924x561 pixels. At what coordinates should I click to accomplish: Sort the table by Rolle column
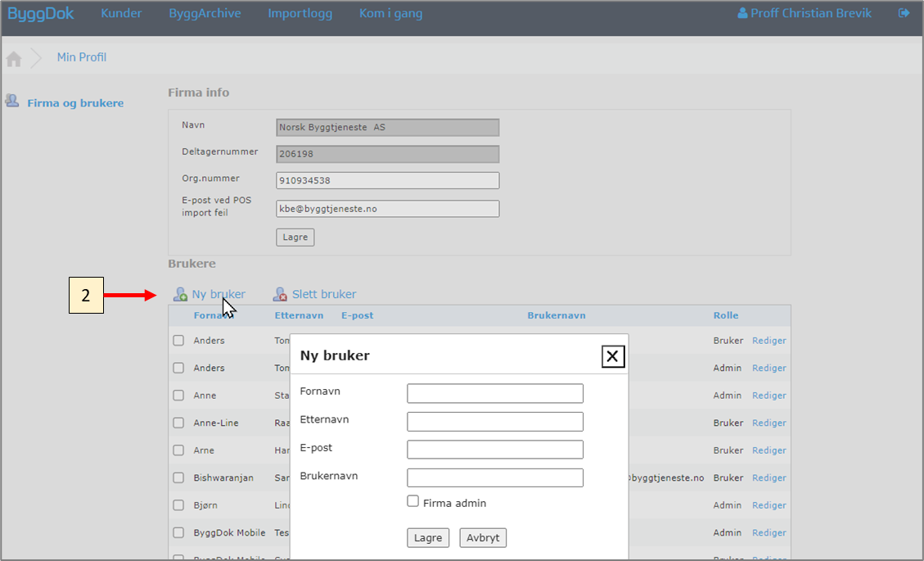click(x=725, y=315)
